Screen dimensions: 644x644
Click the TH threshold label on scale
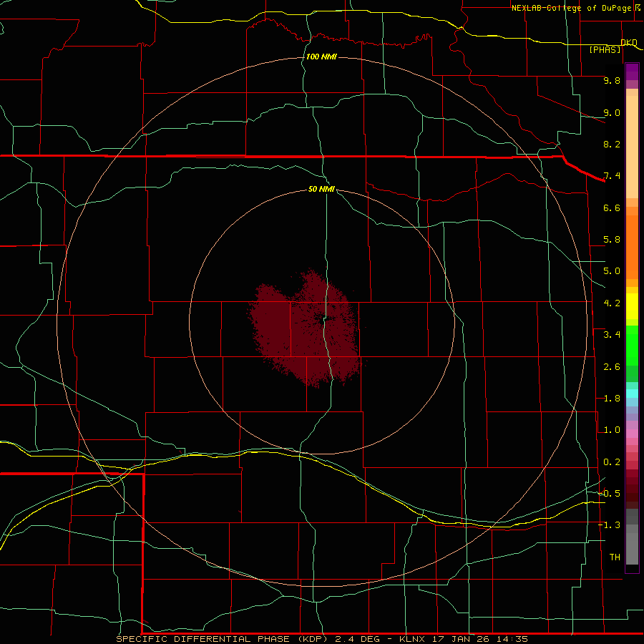[x=615, y=557]
